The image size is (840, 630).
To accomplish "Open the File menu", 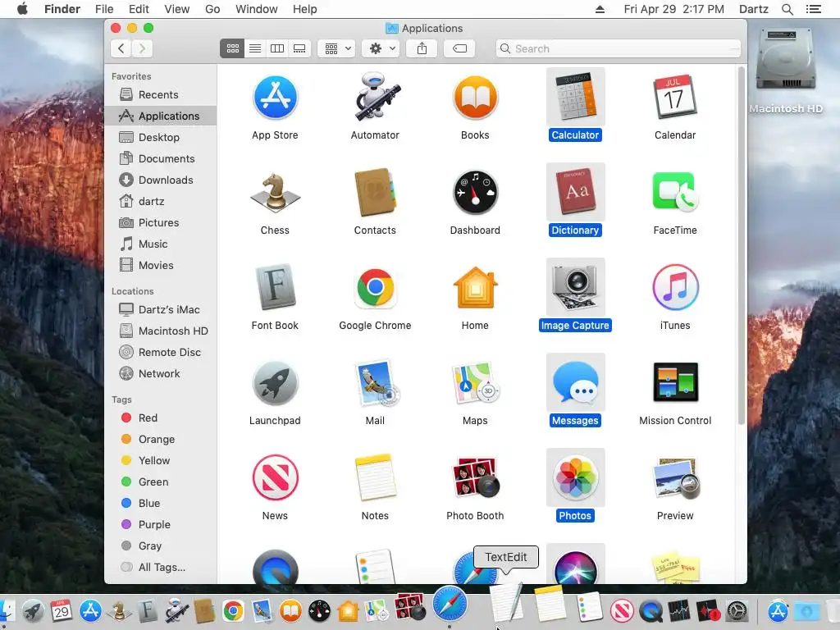I will (x=104, y=9).
